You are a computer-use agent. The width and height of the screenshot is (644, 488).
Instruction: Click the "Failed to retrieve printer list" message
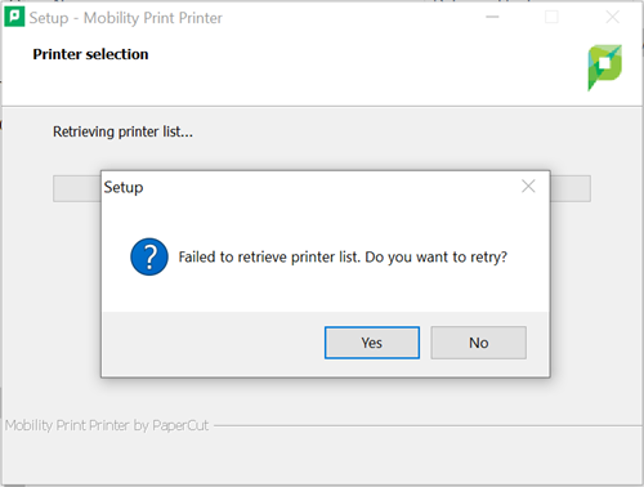point(342,257)
